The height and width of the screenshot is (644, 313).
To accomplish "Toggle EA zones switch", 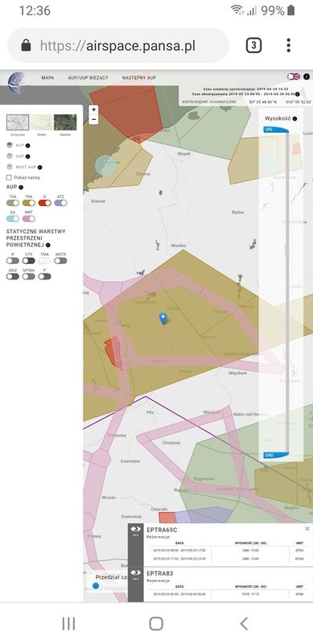I will [13, 219].
